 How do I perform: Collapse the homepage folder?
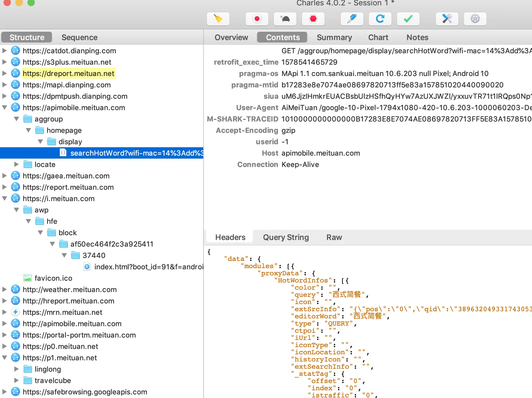pos(28,130)
